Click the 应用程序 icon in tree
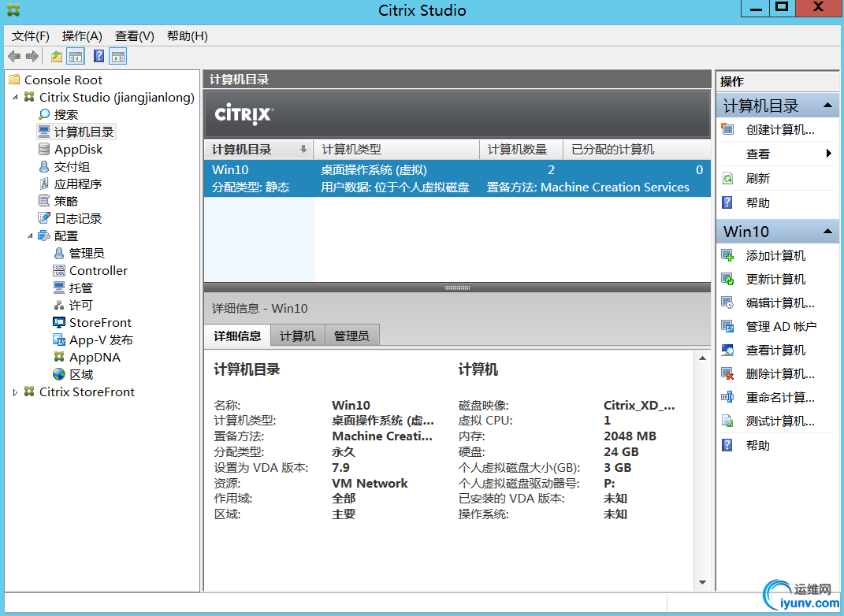The image size is (844, 616). point(44,184)
